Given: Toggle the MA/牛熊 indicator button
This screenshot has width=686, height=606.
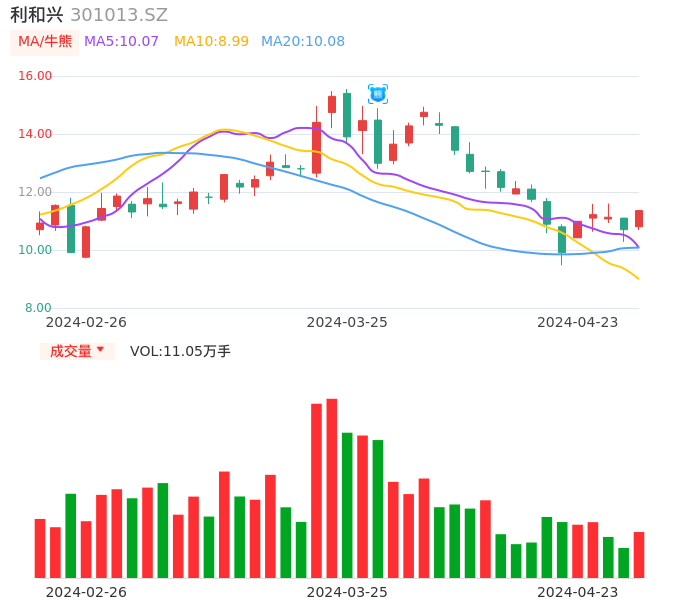Looking at the screenshot, I should click(x=44, y=42).
